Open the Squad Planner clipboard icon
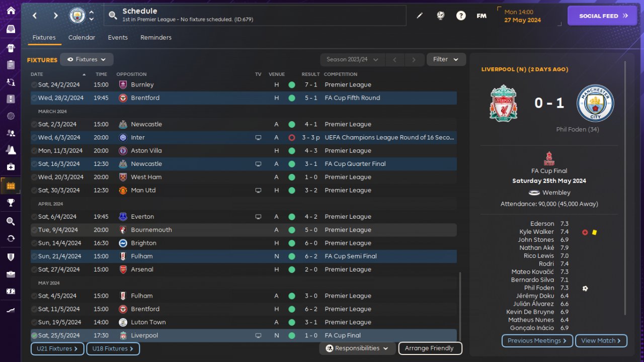Screen dimensions: 644x362 [11, 65]
